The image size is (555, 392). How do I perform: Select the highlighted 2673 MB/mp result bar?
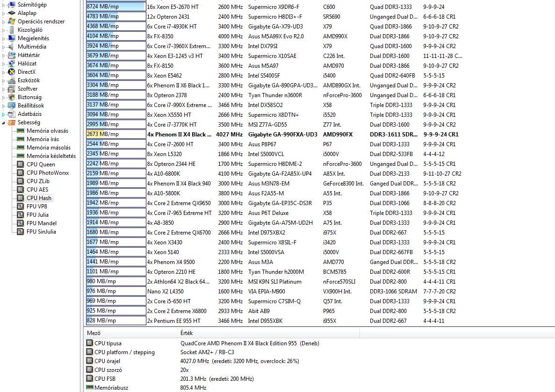click(116, 134)
